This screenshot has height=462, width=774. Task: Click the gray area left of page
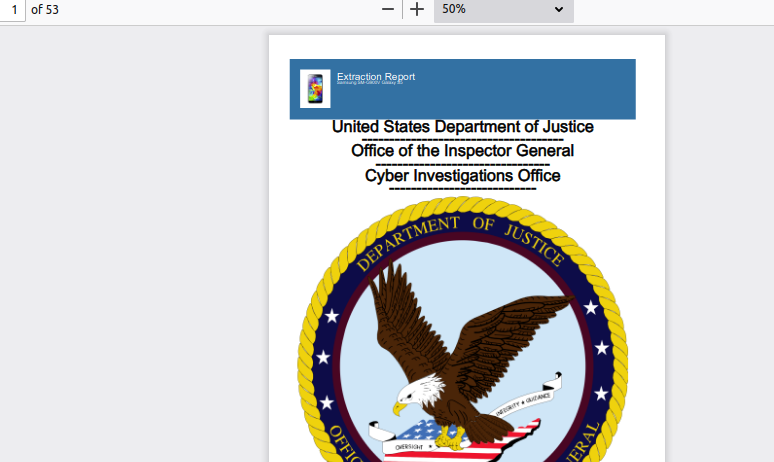tap(130, 250)
